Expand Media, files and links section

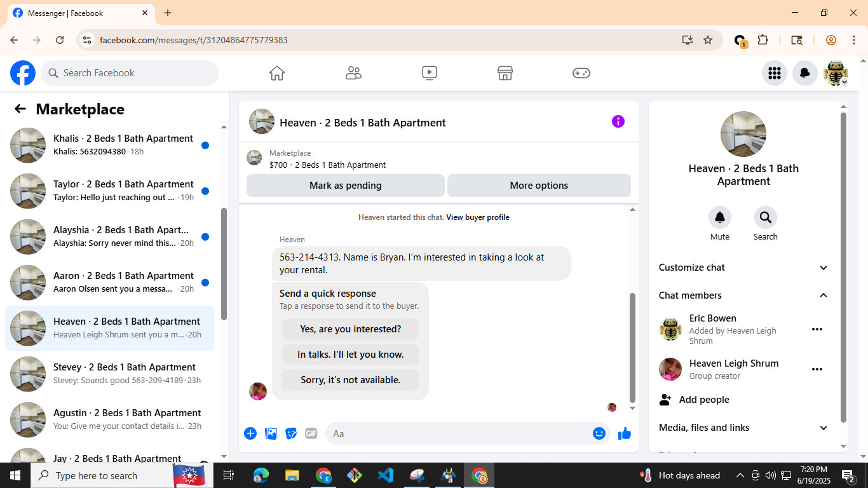pos(743,428)
